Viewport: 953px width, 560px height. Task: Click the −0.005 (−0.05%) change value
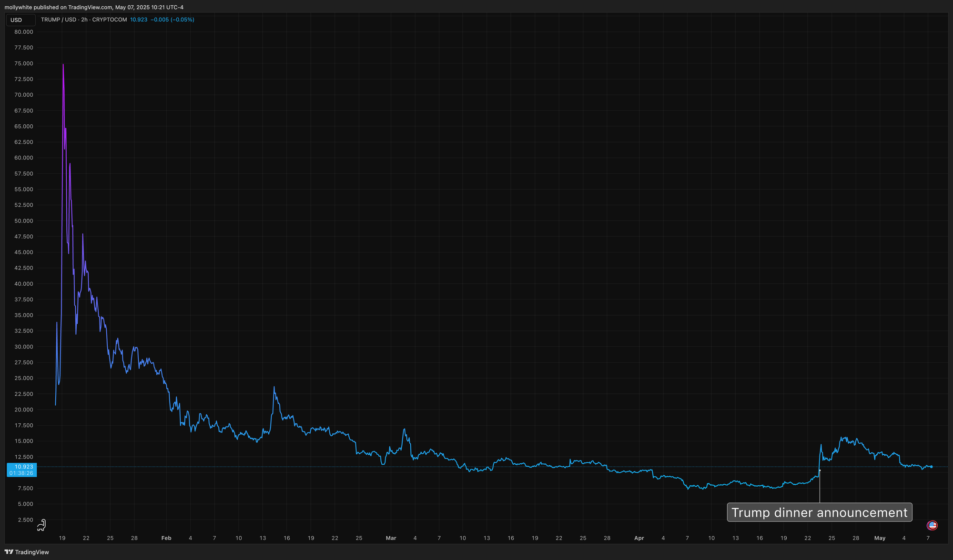pos(172,20)
